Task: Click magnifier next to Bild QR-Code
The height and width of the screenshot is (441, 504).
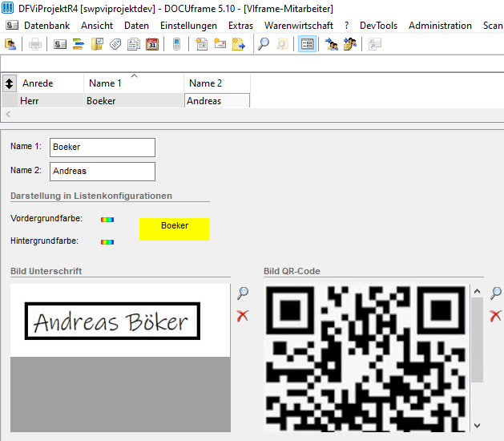Action: pos(496,293)
